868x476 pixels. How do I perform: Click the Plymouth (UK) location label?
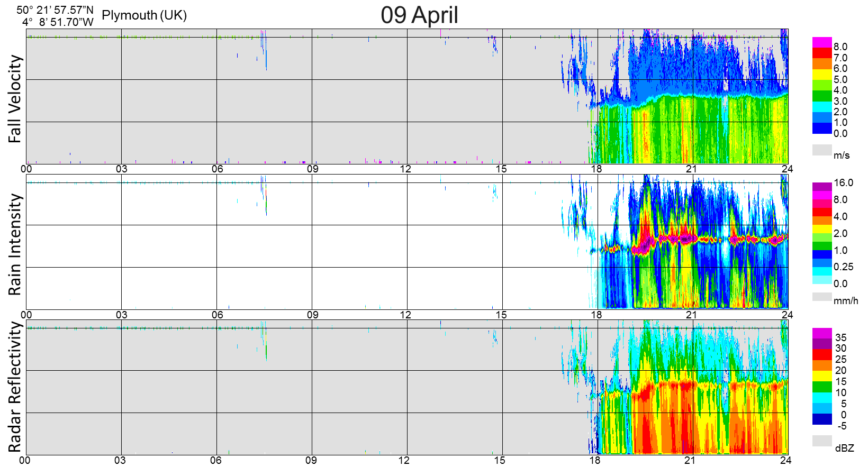[144, 15]
